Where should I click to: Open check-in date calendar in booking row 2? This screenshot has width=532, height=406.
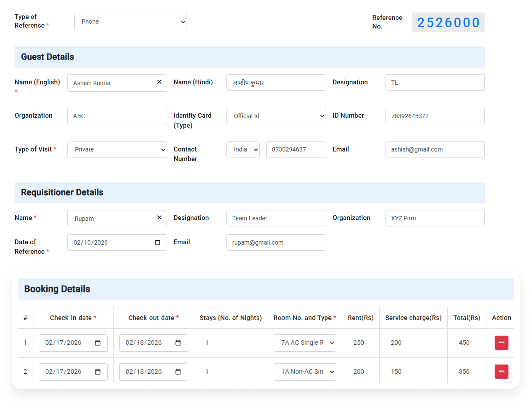98,372
